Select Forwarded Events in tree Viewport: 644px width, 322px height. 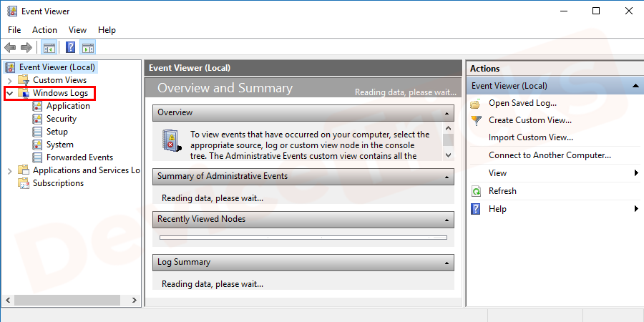[79, 157]
